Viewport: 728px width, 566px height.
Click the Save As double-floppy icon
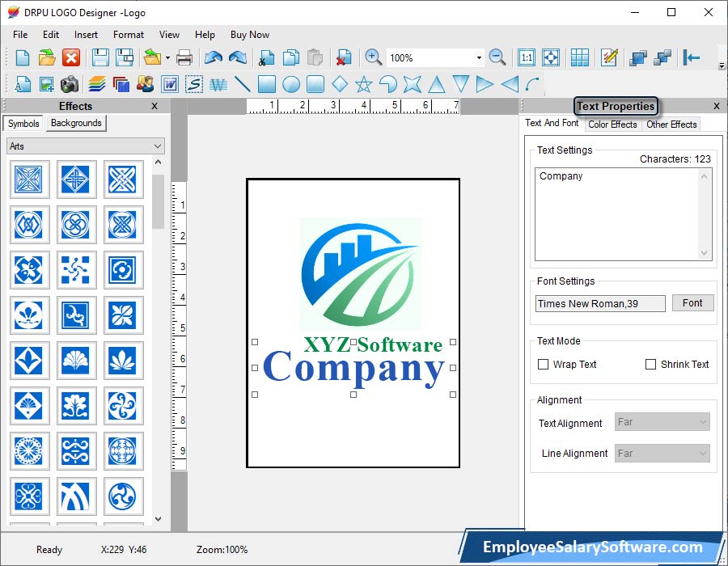coord(125,58)
